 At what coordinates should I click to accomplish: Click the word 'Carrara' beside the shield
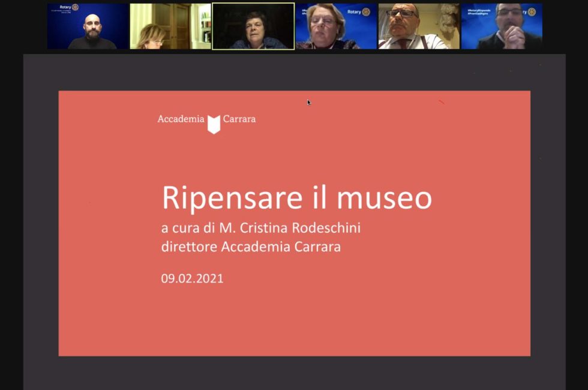tap(239, 119)
